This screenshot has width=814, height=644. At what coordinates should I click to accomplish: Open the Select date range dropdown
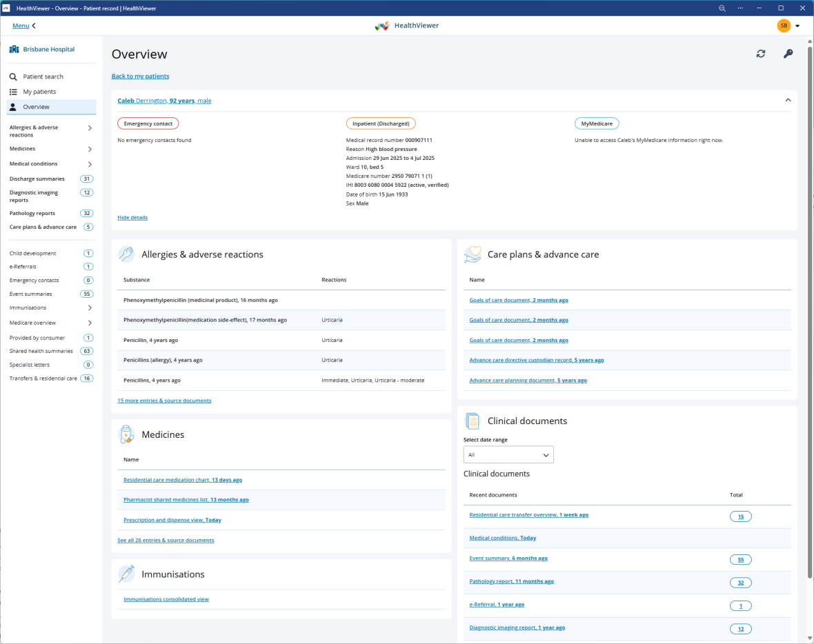pos(508,455)
